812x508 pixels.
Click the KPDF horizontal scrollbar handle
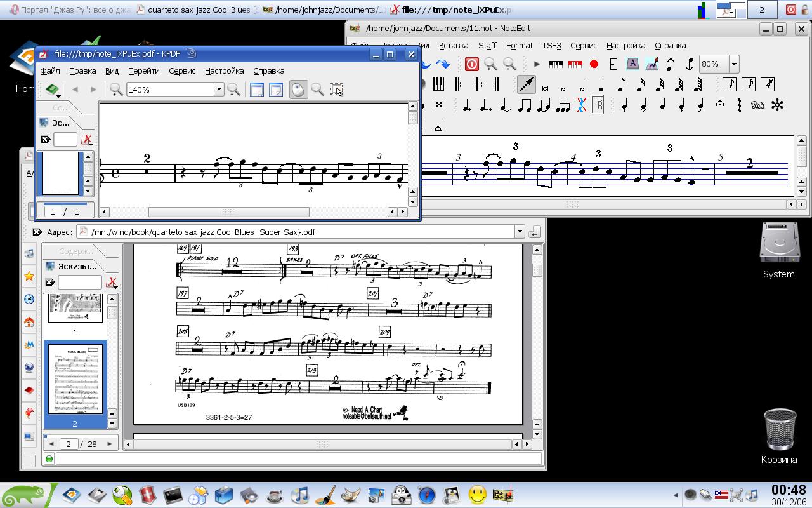click(228, 211)
